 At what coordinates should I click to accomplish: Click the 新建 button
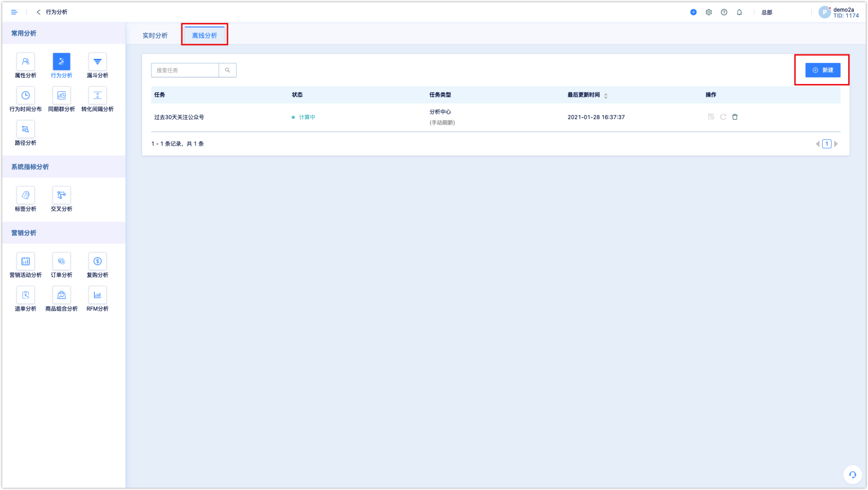pos(823,70)
